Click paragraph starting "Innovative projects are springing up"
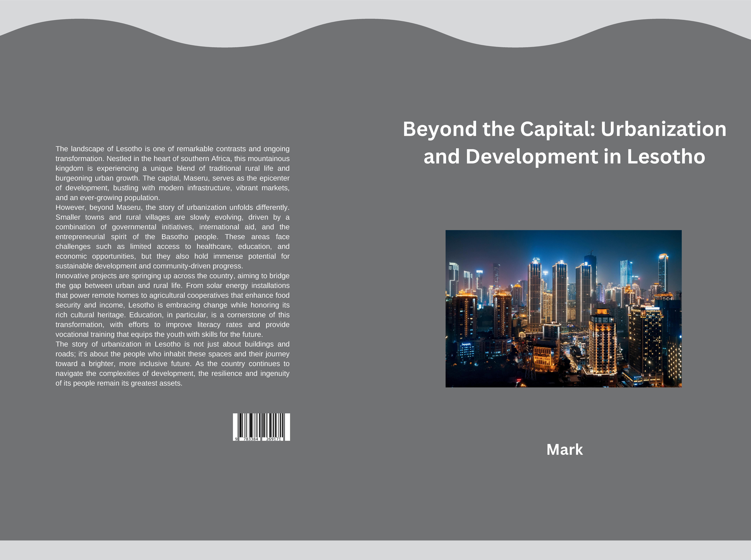The image size is (751, 560). 173,305
